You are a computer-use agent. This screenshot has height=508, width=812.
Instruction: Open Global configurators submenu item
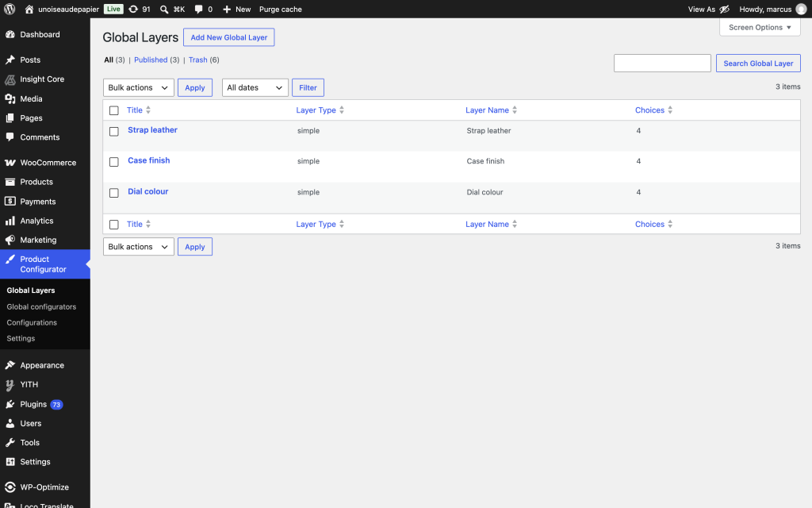pyautogui.click(x=41, y=307)
